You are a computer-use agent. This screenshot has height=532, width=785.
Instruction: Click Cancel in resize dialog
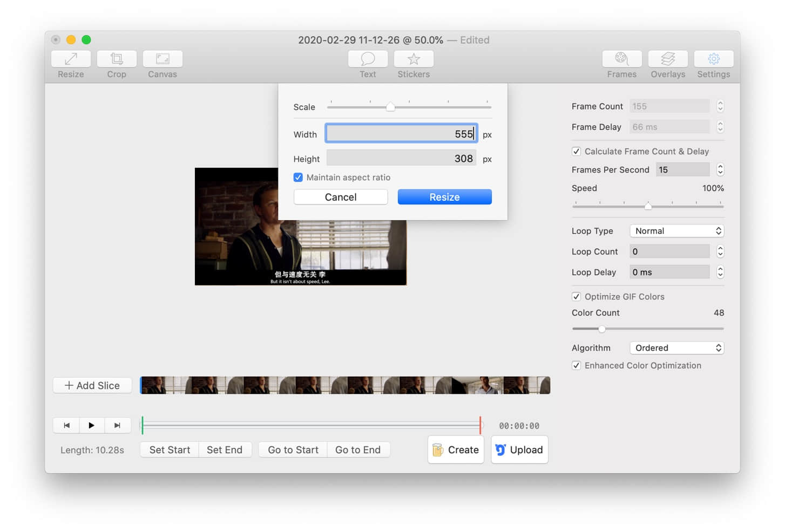341,197
